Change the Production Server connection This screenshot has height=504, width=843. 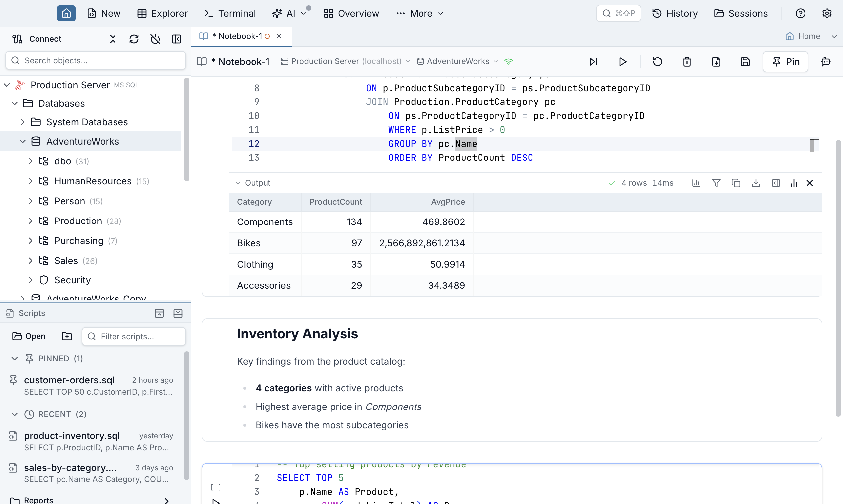pyautogui.click(x=345, y=61)
